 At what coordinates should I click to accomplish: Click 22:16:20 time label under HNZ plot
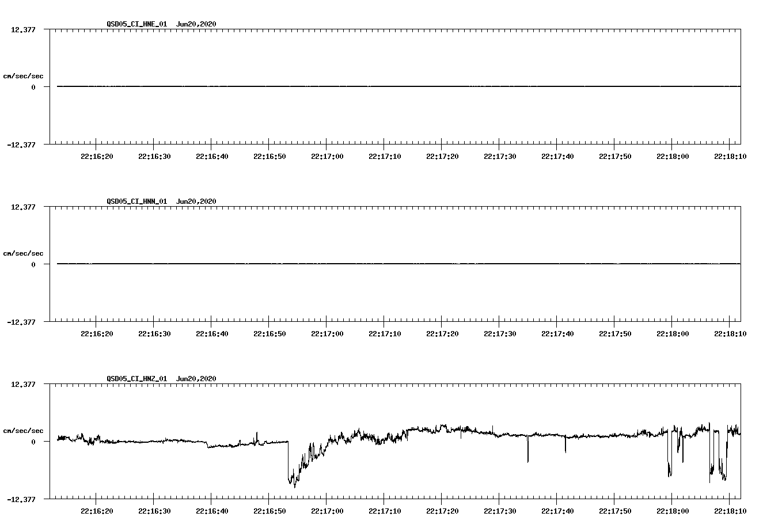(x=97, y=511)
